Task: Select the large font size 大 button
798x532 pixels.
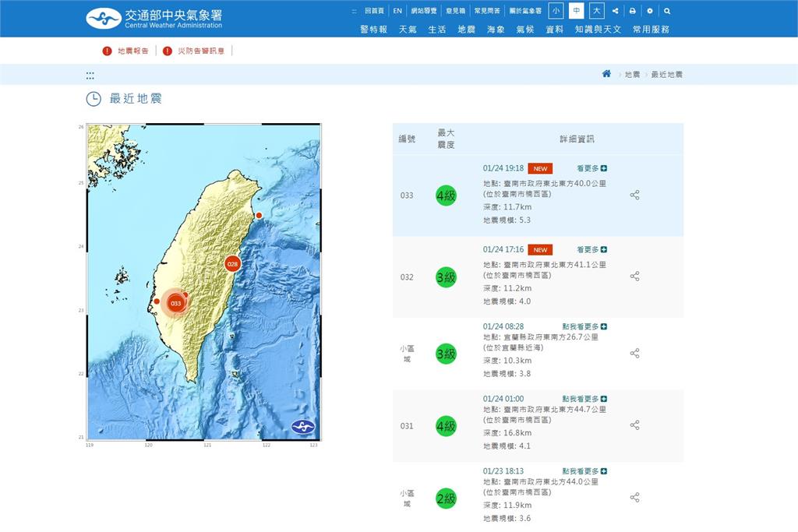Action: [596, 11]
